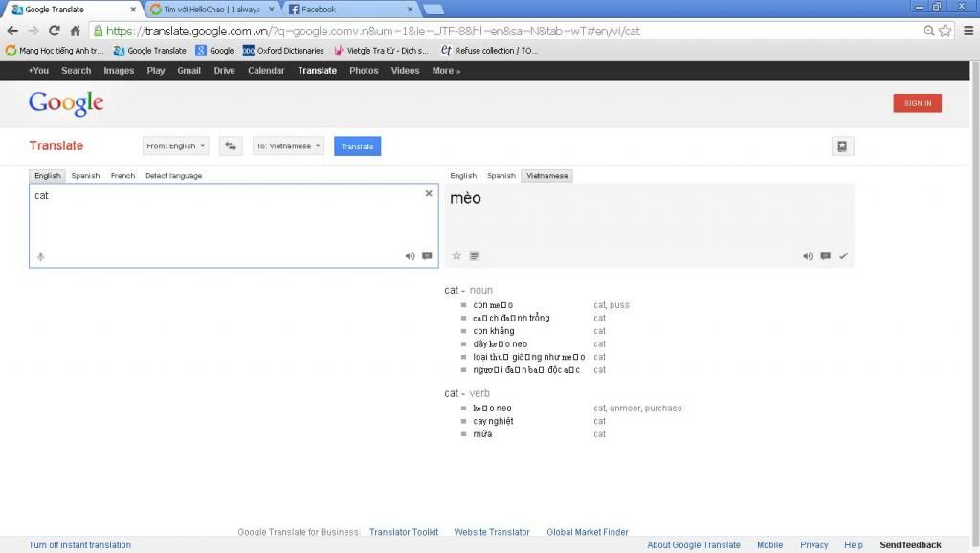
Task: Open Search in the Google bar
Action: click(77, 71)
